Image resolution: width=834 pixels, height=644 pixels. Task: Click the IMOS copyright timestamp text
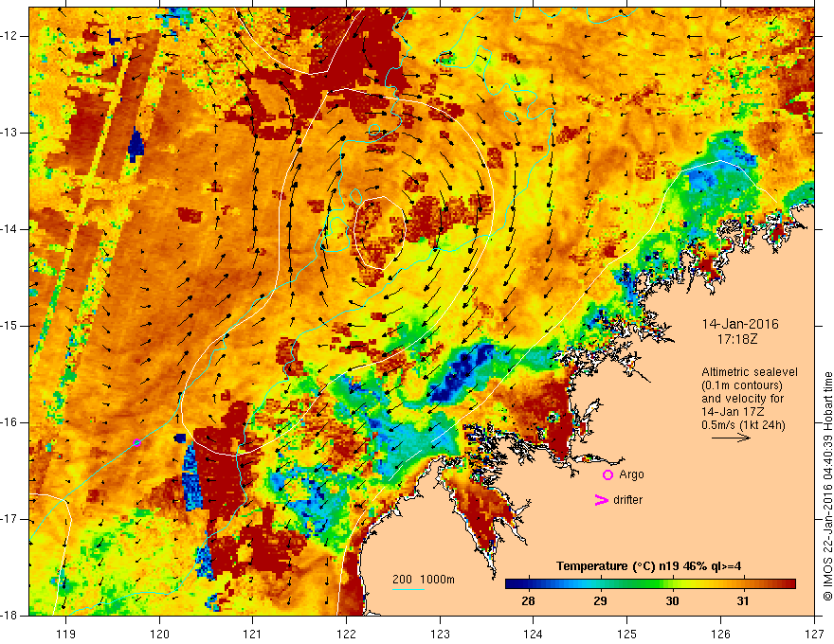coord(827,486)
